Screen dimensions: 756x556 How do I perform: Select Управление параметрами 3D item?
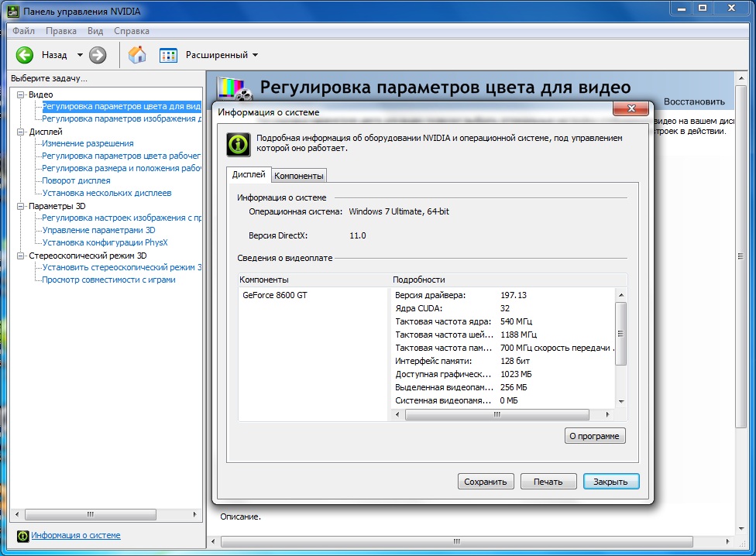tap(98, 230)
